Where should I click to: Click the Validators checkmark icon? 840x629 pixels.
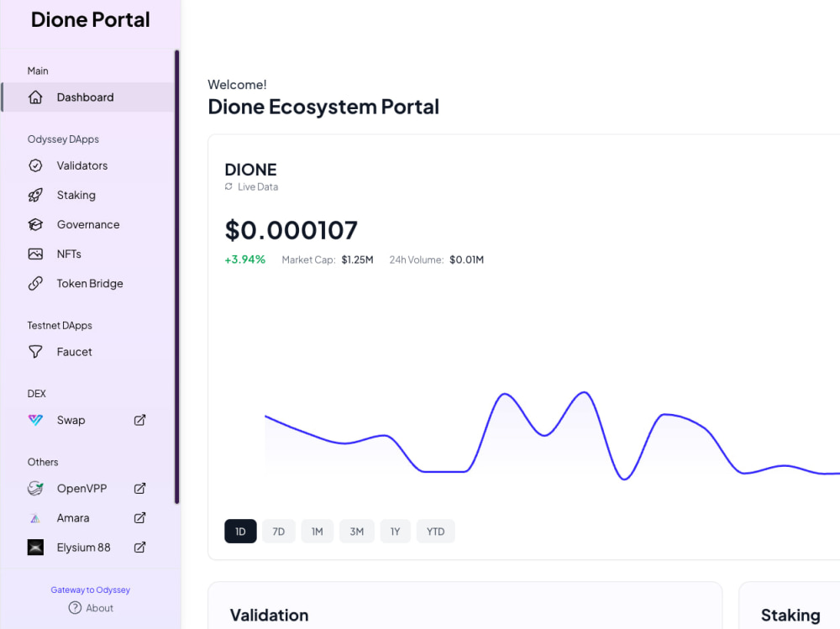[35, 165]
